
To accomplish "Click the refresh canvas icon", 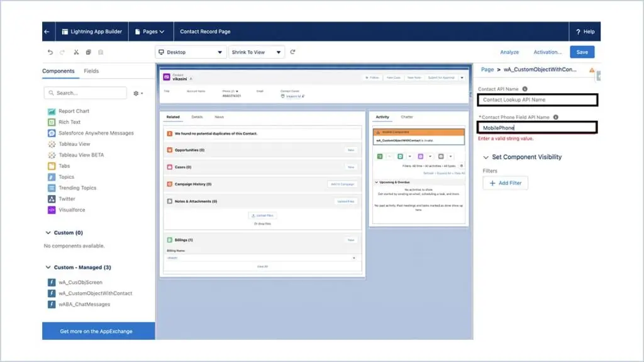I will [x=293, y=52].
